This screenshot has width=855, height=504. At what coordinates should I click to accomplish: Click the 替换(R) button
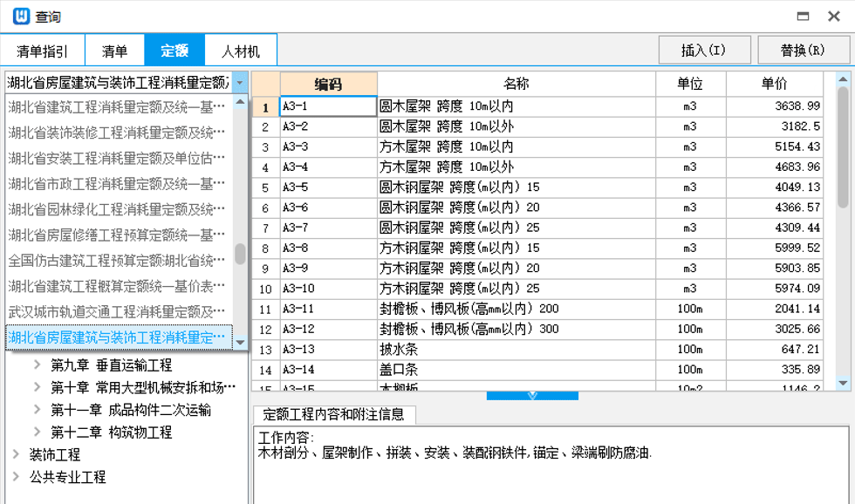pyautogui.click(x=803, y=50)
